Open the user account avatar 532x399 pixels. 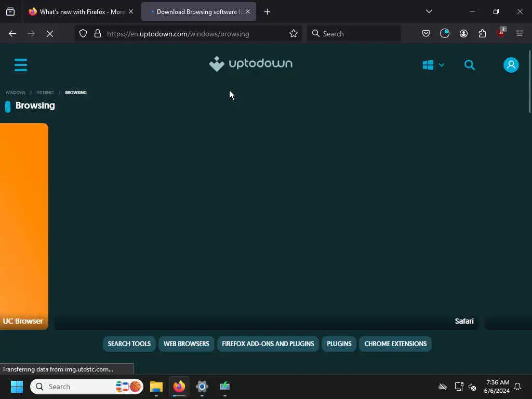coord(511,65)
